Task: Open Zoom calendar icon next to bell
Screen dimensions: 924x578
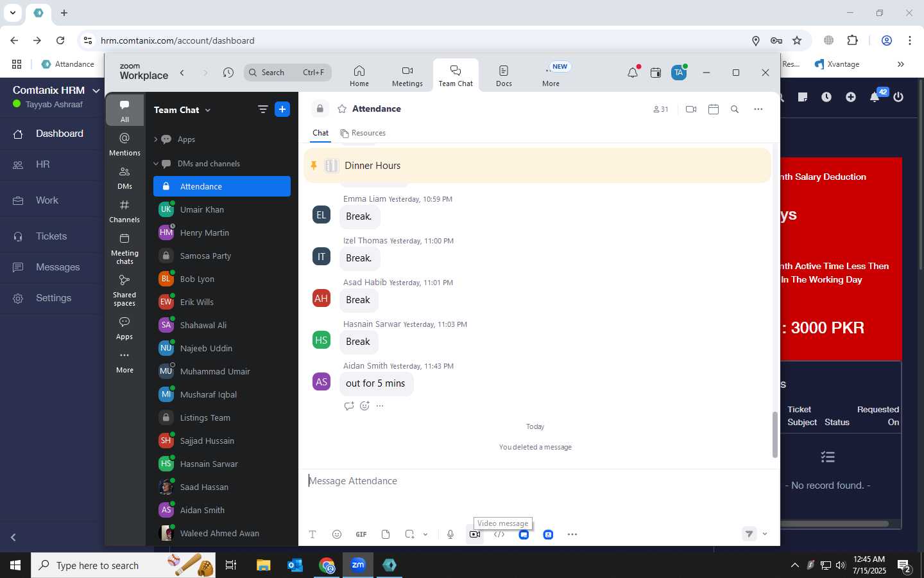Action: pos(656,73)
